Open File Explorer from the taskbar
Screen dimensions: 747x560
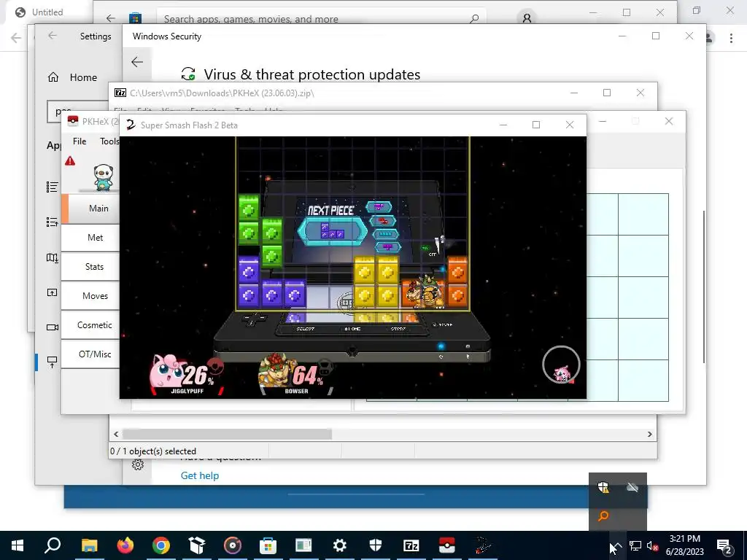(89, 545)
